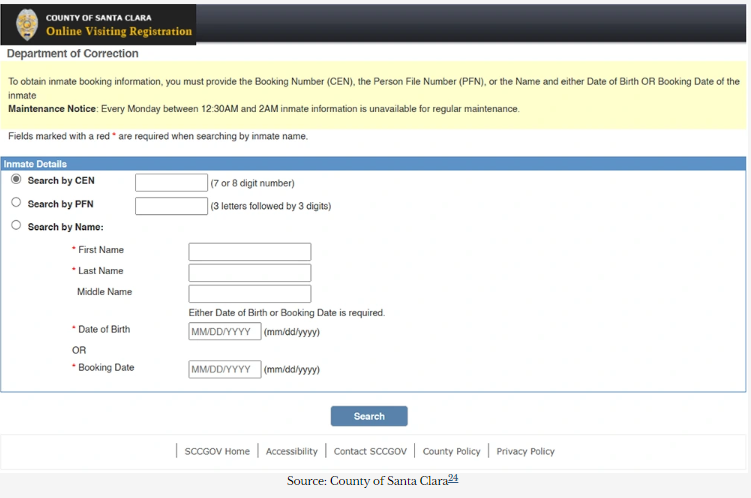Click the First Name input field
This screenshot has height=498, width=751.
tap(249, 252)
